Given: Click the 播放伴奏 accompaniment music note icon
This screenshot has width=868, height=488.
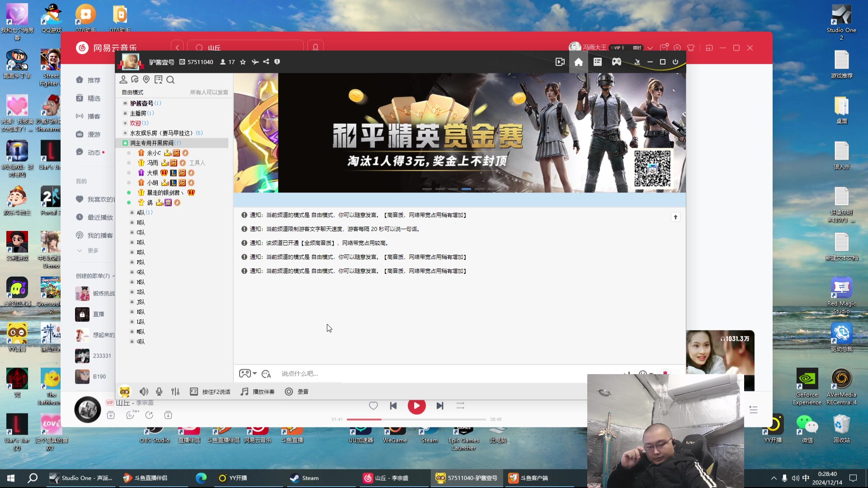Looking at the screenshot, I should [x=244, y=391].
